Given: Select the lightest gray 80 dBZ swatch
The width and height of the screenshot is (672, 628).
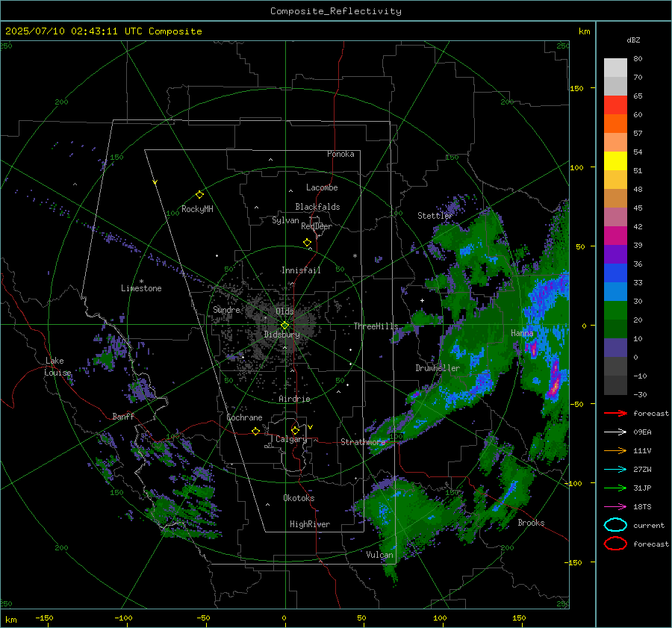Looking at the screenshot, I should click(615, 68).
